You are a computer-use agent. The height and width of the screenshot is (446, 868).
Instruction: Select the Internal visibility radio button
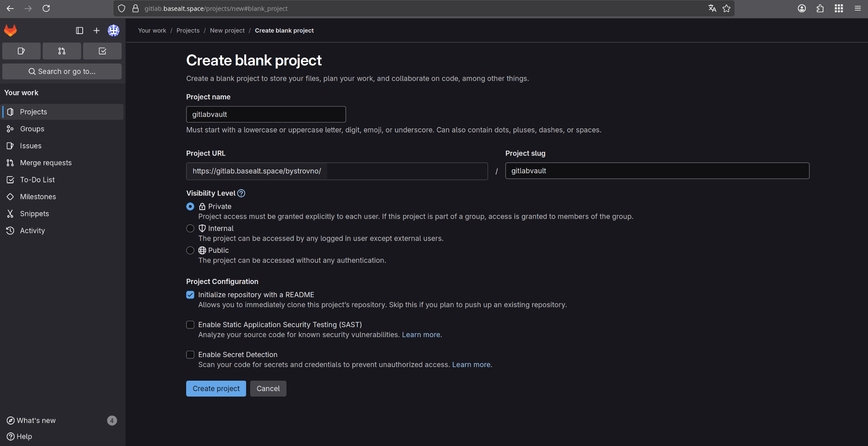[x=190, y=228]
